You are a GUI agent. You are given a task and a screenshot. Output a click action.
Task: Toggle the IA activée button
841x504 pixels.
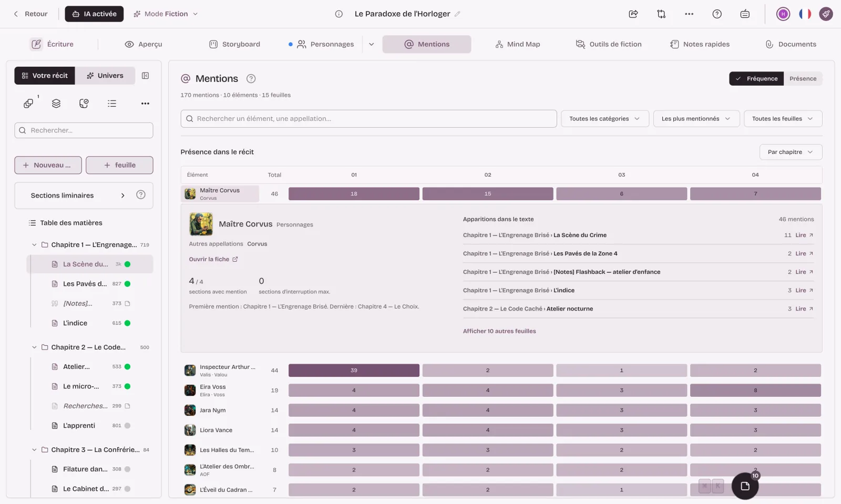(x=94, y=14)
